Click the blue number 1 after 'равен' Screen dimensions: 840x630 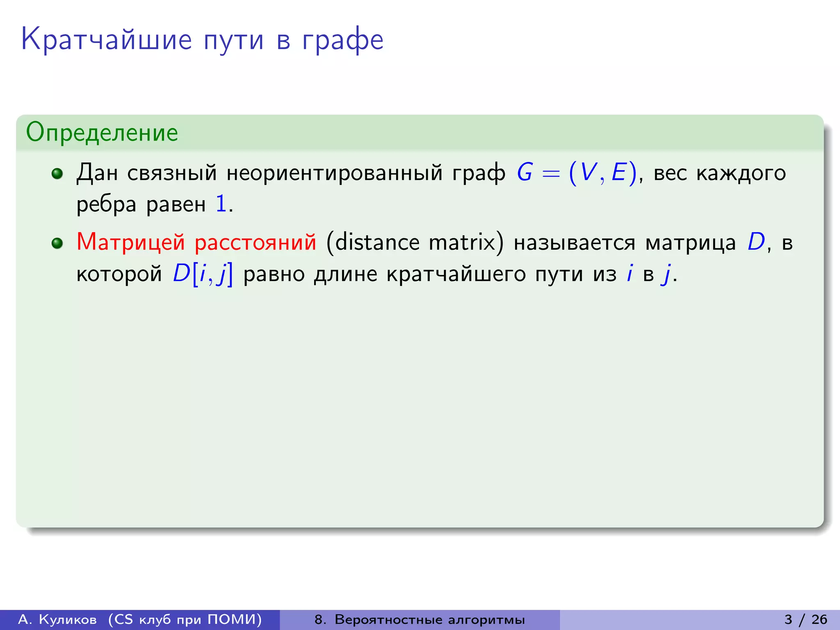(221, 204)
